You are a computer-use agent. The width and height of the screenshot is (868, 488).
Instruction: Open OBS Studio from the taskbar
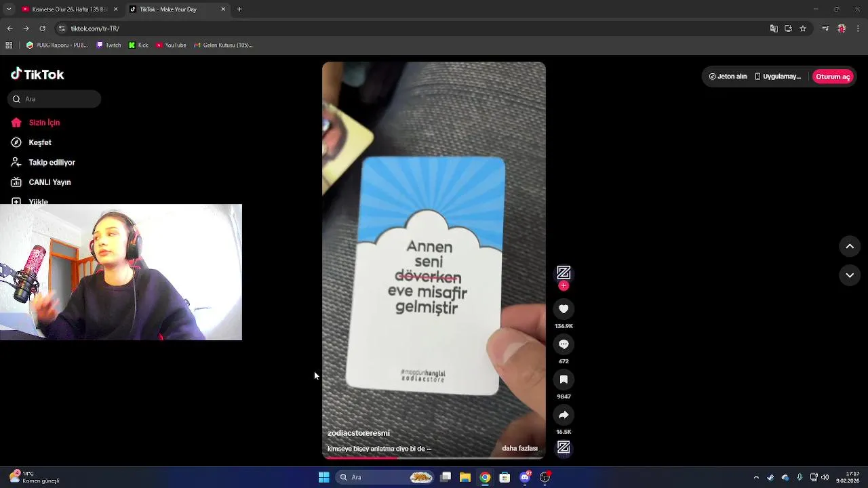(545, 477)
